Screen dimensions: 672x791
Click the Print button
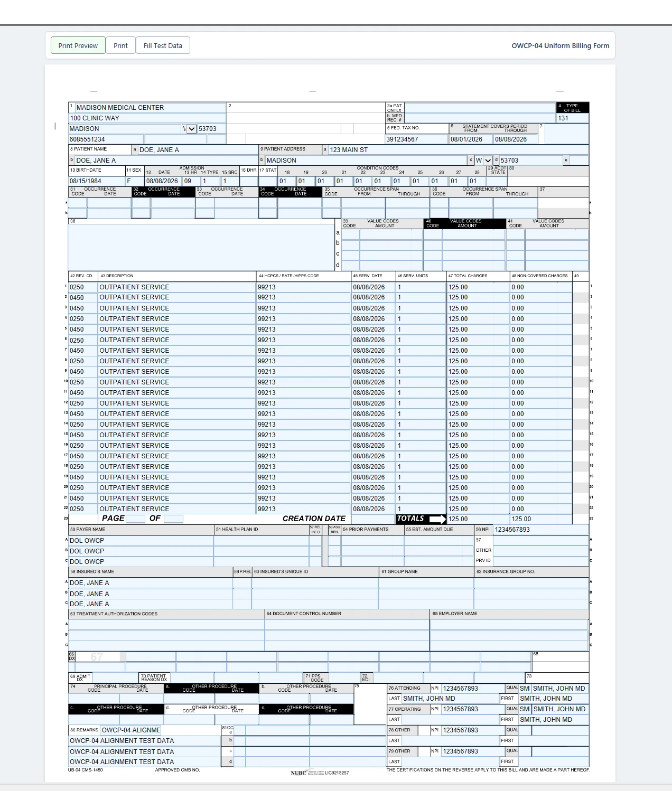click(x=120, y=45)
